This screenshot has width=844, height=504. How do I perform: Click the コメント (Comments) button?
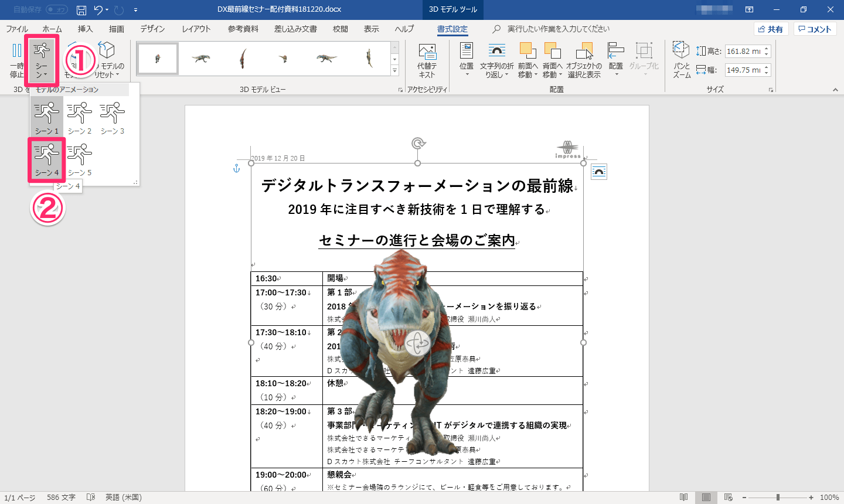[815, 29]
